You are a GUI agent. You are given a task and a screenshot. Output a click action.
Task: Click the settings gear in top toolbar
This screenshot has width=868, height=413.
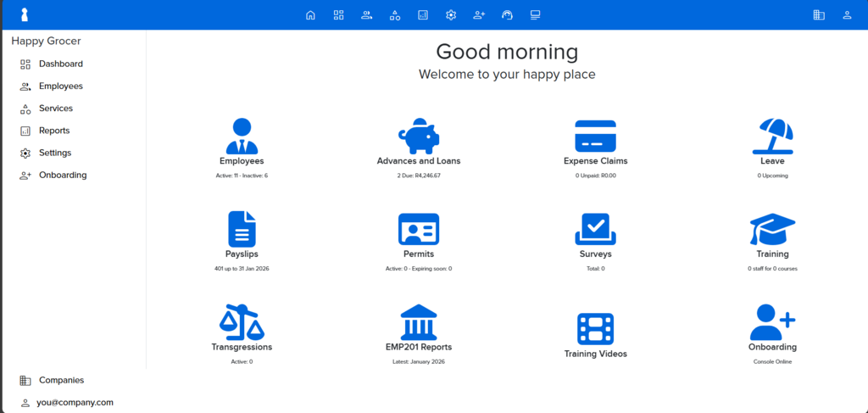[x=451, y=15]
